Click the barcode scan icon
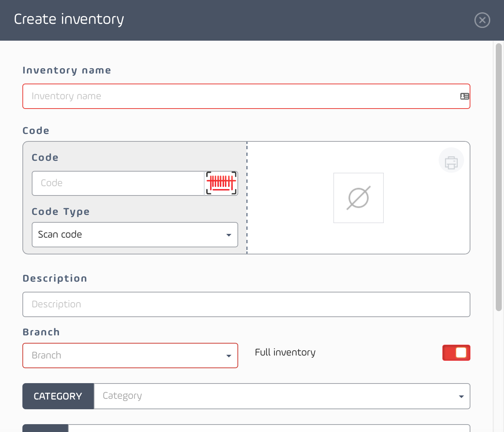This screenshot has width=504, height=432. pyautogui.click(x=221, y=183)
